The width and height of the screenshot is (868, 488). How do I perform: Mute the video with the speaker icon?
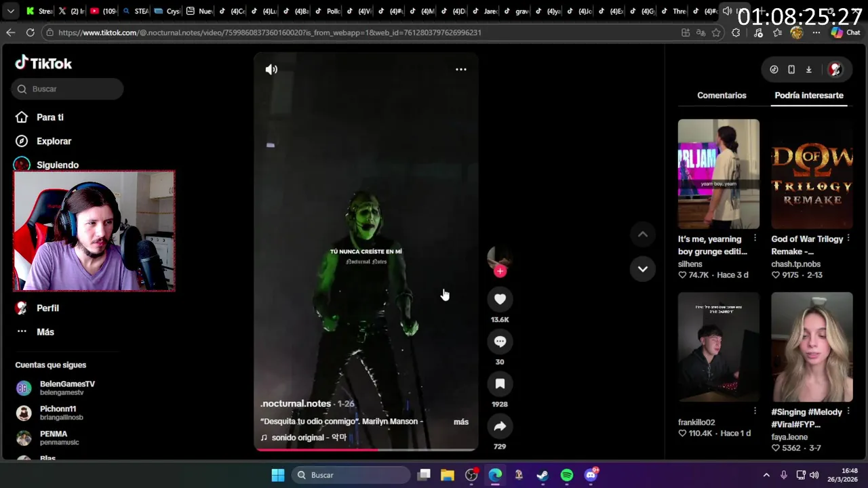pos(271,69)
